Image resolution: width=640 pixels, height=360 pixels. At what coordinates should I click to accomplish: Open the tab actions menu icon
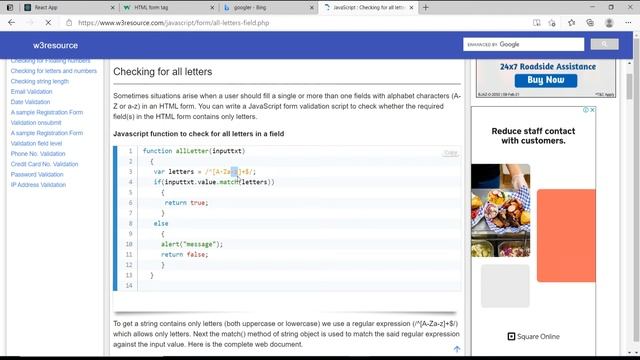coord(10,7)
